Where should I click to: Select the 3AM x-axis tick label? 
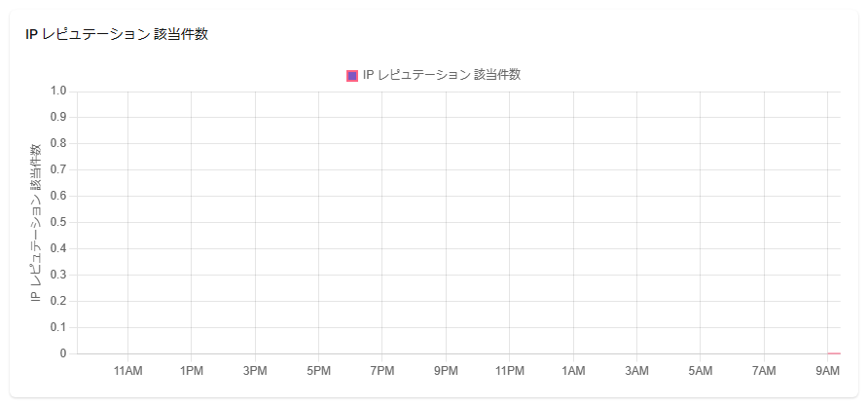[636, 371]
